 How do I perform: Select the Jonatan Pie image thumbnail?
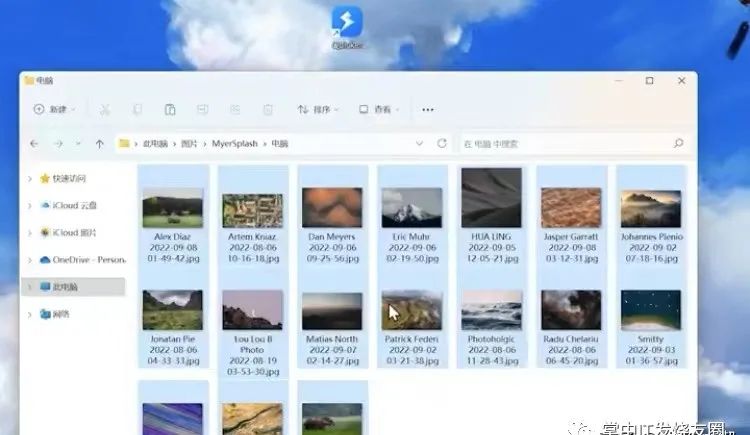pos(173,310)
